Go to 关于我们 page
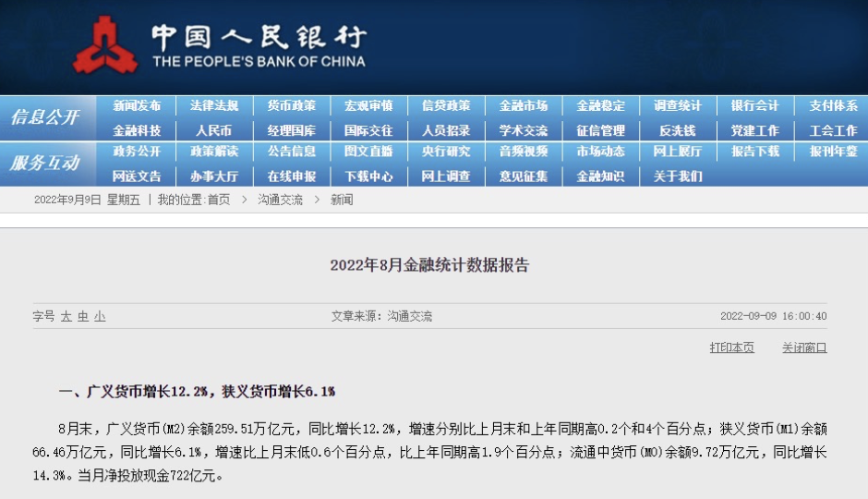The image size is (868, 499). tap(678, 176)
